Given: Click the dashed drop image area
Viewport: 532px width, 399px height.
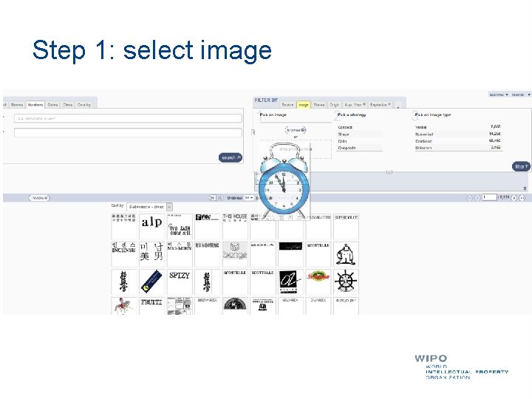Looking at the screenshot, I should (296, 149).
